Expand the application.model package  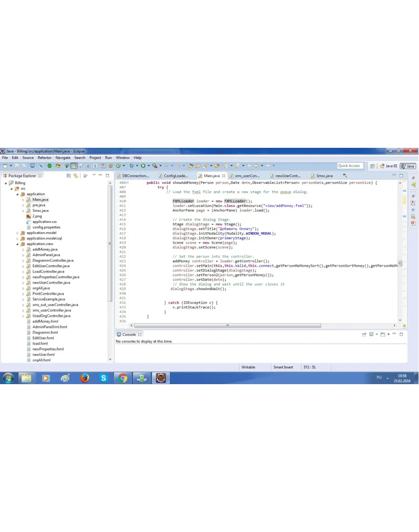(x=17, y=233)
